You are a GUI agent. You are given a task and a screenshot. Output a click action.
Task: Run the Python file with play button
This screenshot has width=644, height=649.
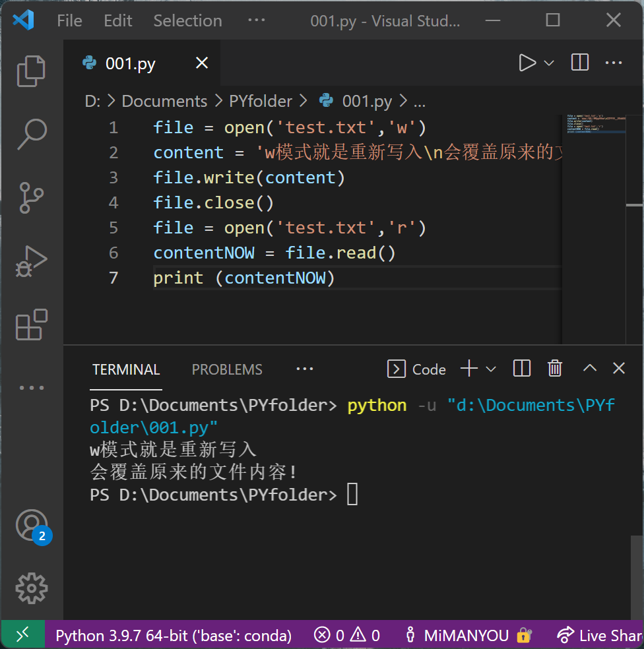point(527,63)
